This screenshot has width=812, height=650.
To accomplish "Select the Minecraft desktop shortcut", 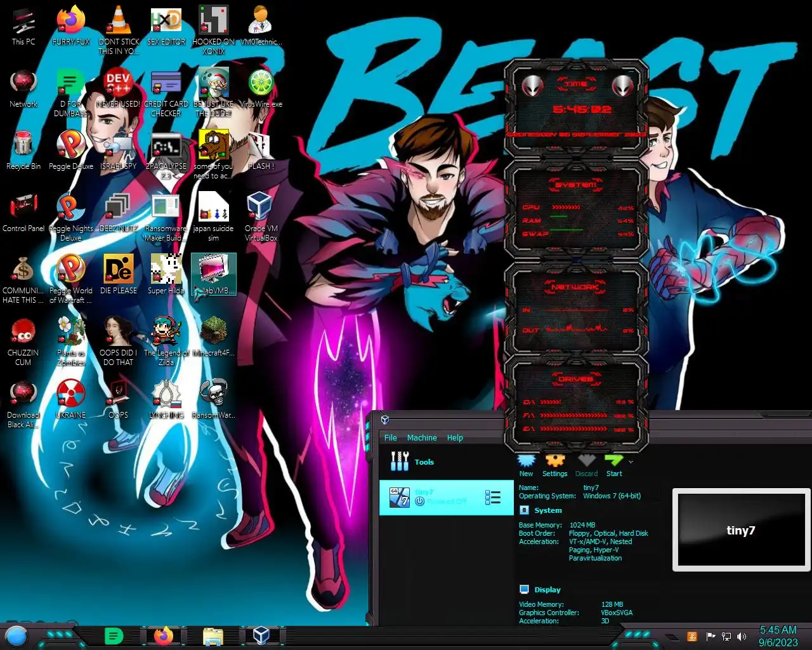I will point(214,337).
